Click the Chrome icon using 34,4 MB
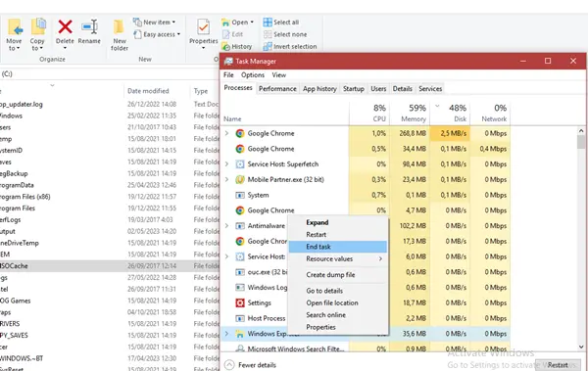The width and height of the screenshot is (588, 371). coord(240,149)
